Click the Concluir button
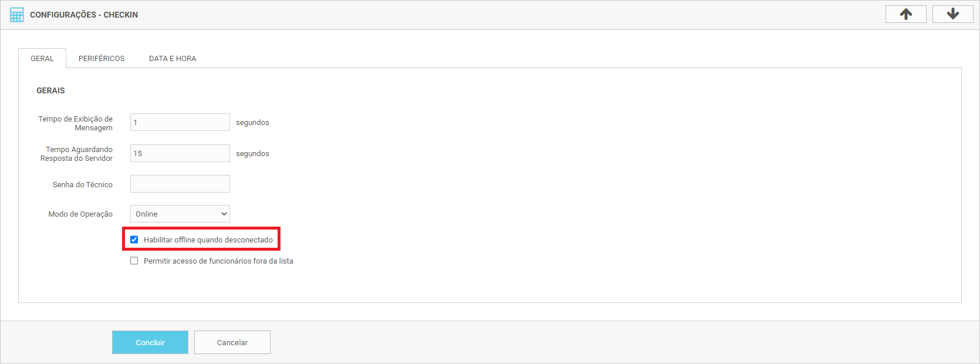 [x=150, y=342]
